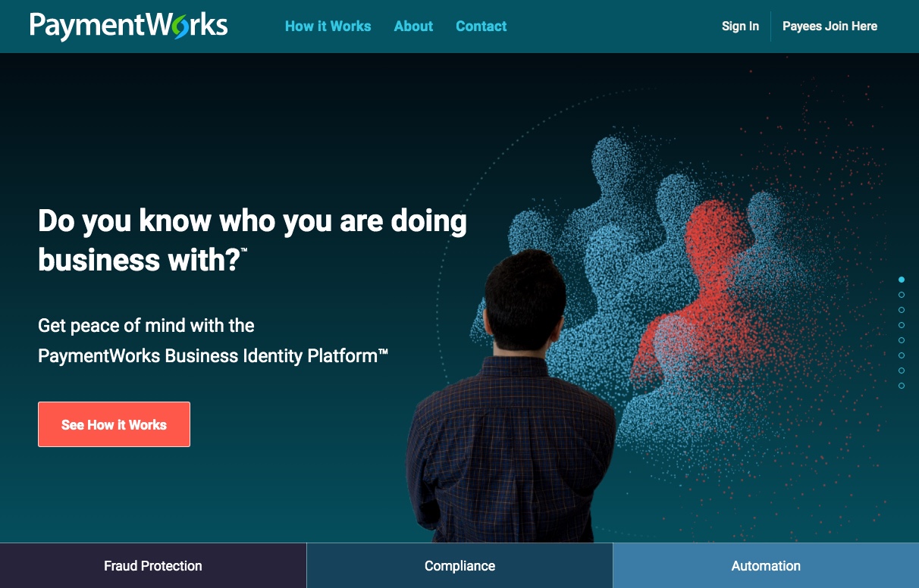Screen dimensions: 919x588
Task: Click Sign In in the header
Action: [x=740, y=26]
